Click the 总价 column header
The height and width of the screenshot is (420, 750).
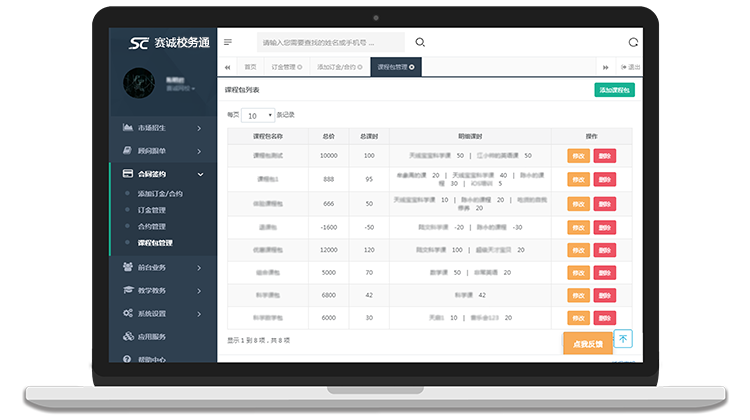[329, 136]
